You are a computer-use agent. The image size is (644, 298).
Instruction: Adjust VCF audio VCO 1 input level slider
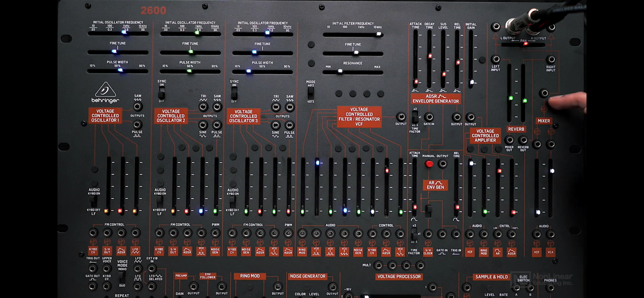[317, 187]
